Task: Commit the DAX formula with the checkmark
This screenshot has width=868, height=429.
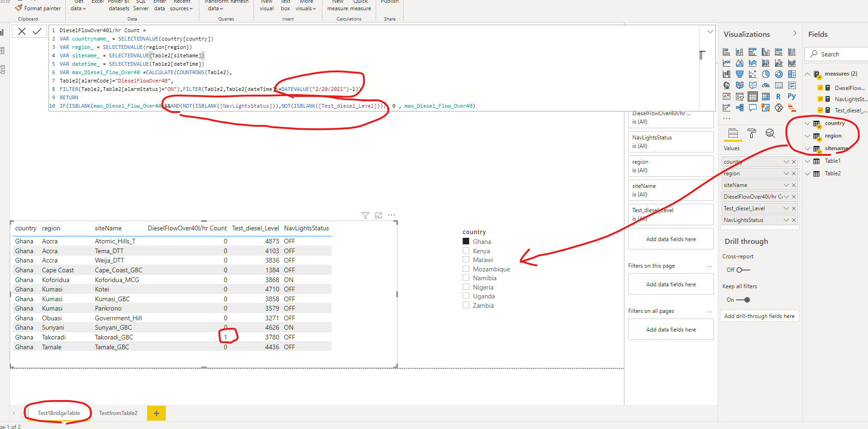Action: (37, 31)
